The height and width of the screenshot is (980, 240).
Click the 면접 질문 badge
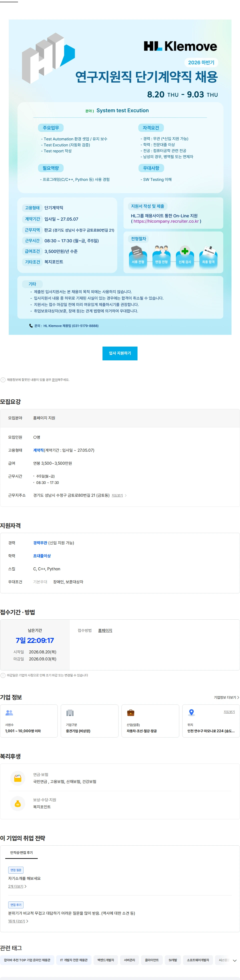(16, 870)
